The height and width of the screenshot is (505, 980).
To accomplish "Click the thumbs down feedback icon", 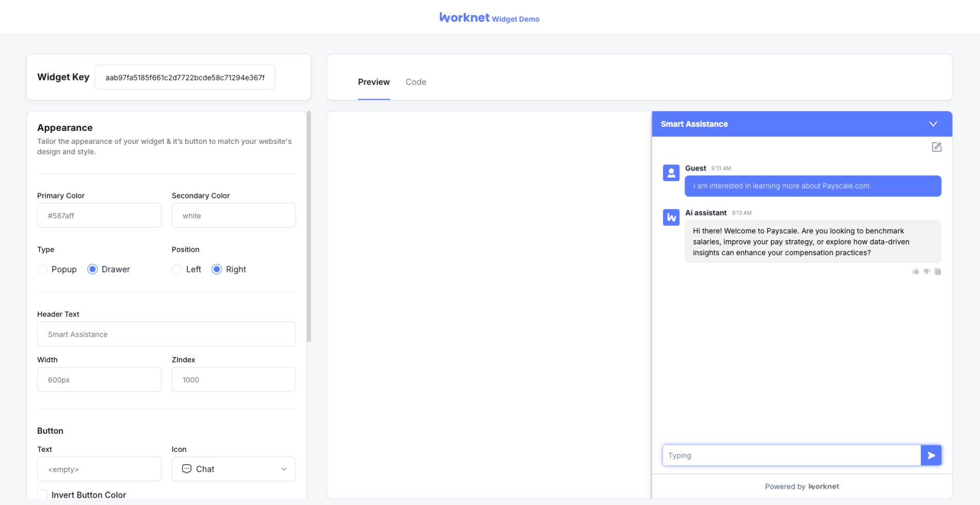I will tap(927, 272).
